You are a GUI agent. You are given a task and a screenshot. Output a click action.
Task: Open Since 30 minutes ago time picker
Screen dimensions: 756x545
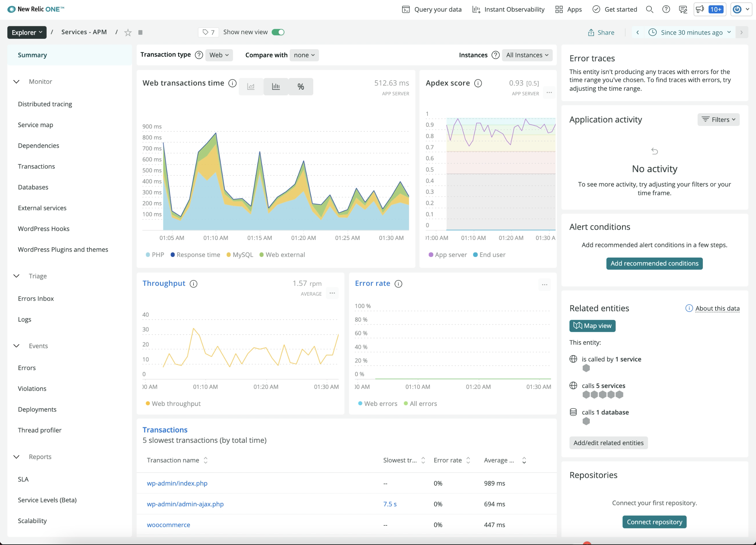point(690,32)
